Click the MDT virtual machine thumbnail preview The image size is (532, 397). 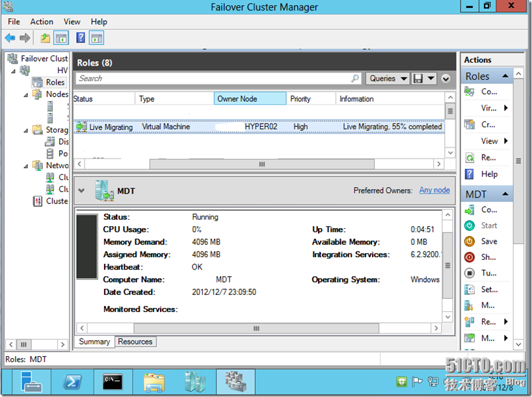[x=87, y=246]
